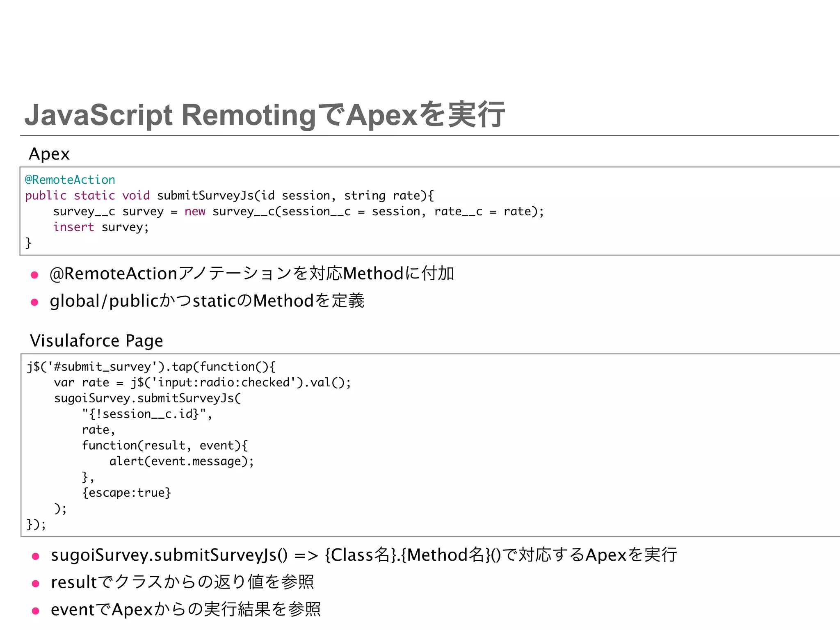Click the 'var rate = j$(...)' code line

[203, 383]
